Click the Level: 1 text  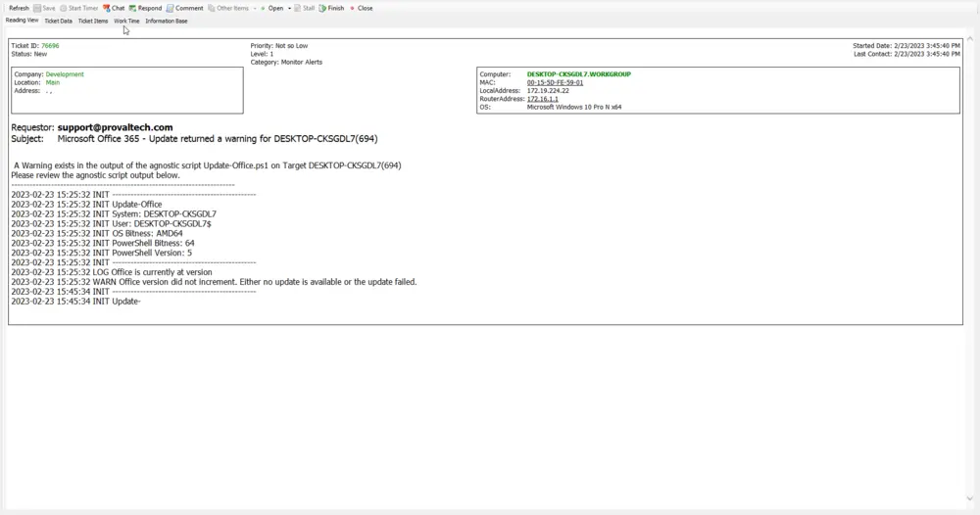point(262,54)
